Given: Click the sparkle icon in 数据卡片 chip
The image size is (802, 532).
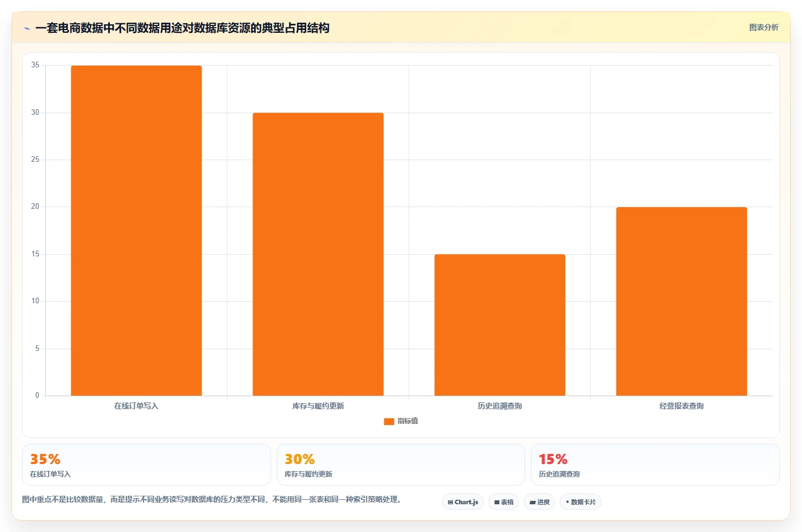Looking at the screenshot, I should (x=568, y=502).
